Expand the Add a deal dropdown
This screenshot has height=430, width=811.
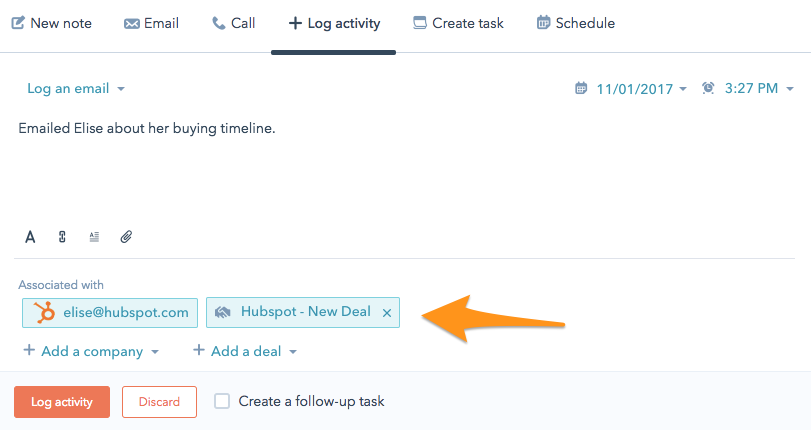pyautogui.click(x=245, y=351)
